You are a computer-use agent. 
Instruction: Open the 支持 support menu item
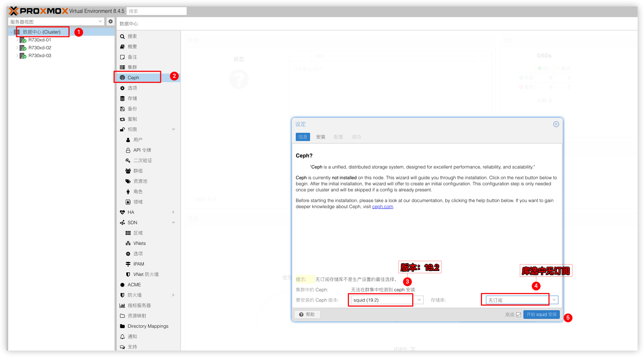tap(148, 347)
